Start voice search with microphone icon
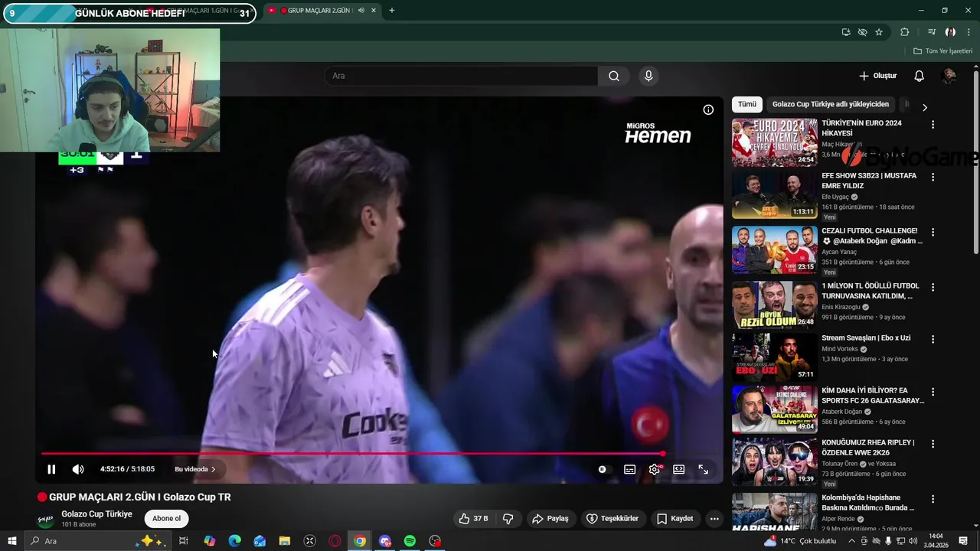 pyautogui.click(x=648, y=76)
